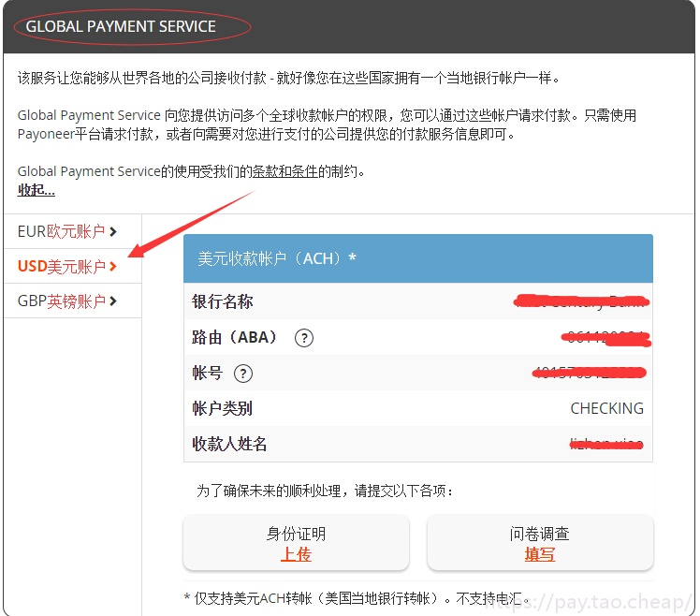Open the EUR欧元账户 tab
The width and height of the screenshot is (700, 616).
[x=72, y=231]
